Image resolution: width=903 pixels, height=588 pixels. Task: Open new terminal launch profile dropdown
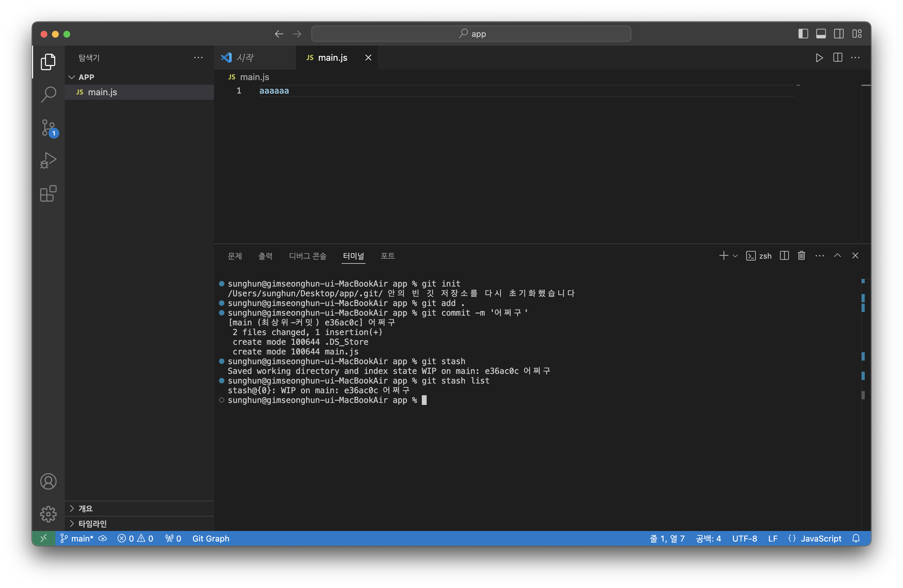click(735, 256)
